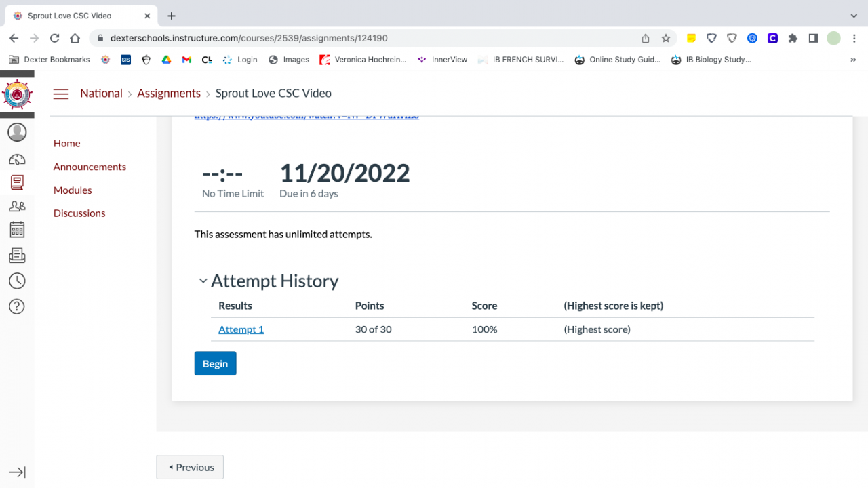Open the Groups people icon

(x=17, y=206)
